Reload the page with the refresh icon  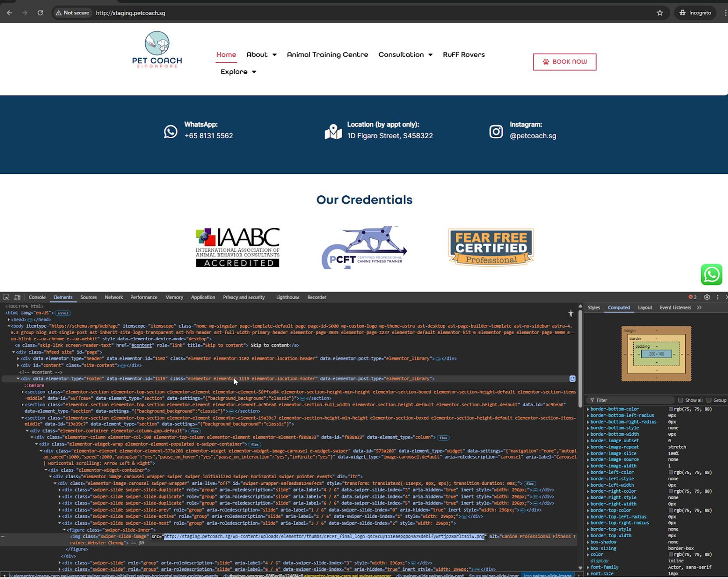[40, 13]
